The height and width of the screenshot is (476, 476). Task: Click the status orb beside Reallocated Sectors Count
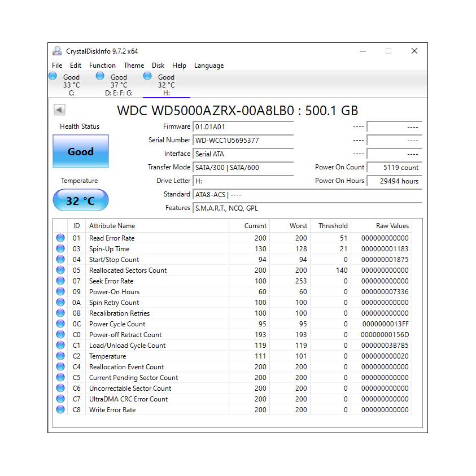[x=60, y=270]
